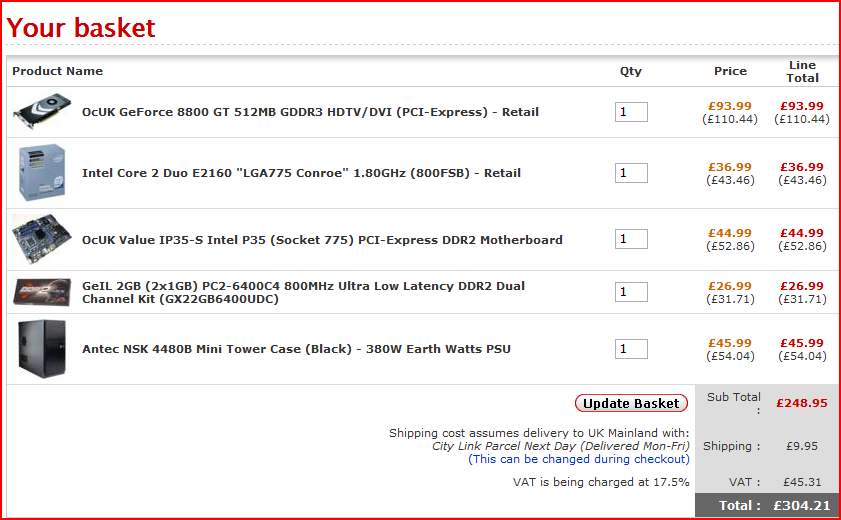Screen dimensions: 841x520
Task: Click the (£110.44) VAT-inclusive line total
Action: pyautogui.click(x=802, y=119)
